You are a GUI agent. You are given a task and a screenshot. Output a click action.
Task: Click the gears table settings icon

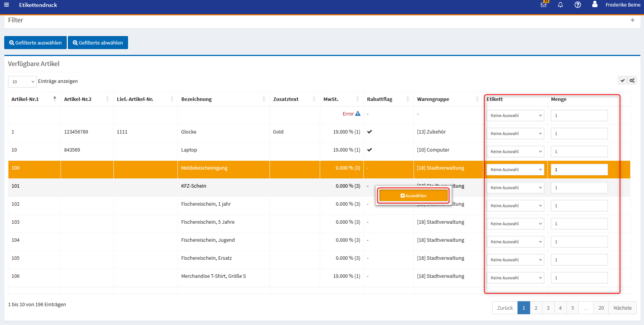pyautogui.click(x=632, y=81)
